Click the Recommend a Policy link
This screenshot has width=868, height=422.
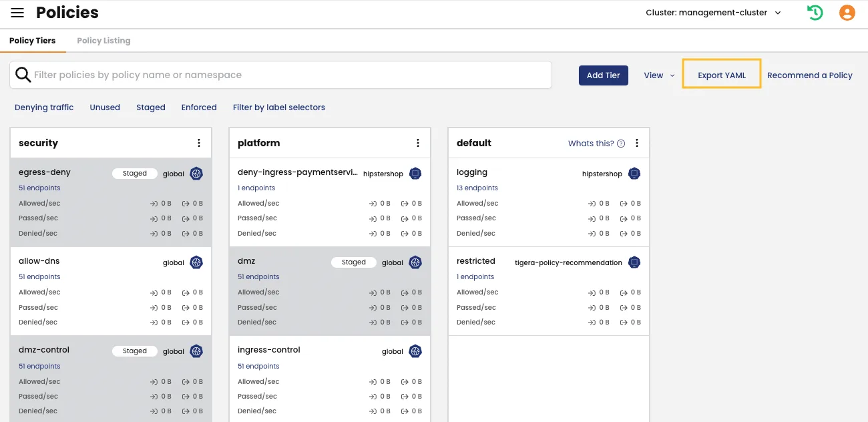pyautogui.click(x=810, y=75)
